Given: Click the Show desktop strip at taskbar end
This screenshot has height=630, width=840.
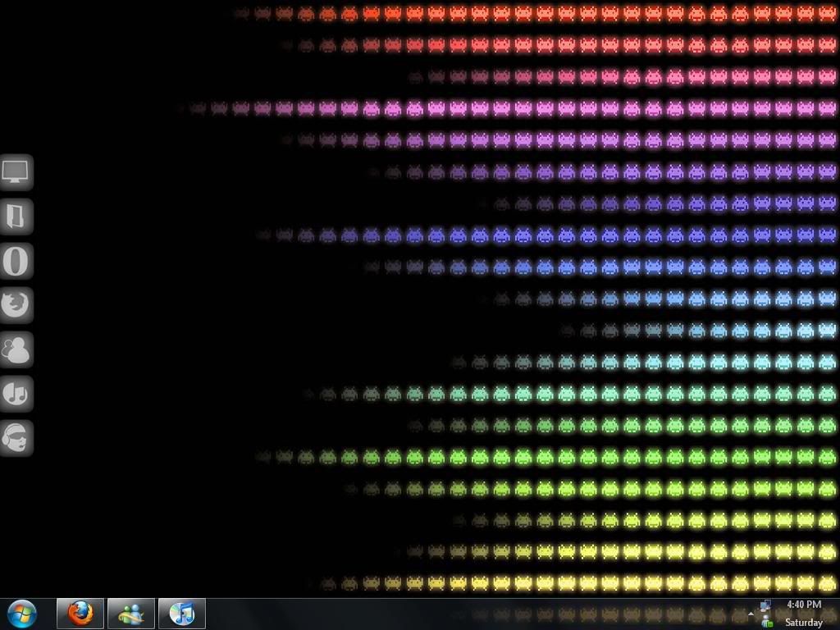Looking at the screenshot, I should 835,614.
